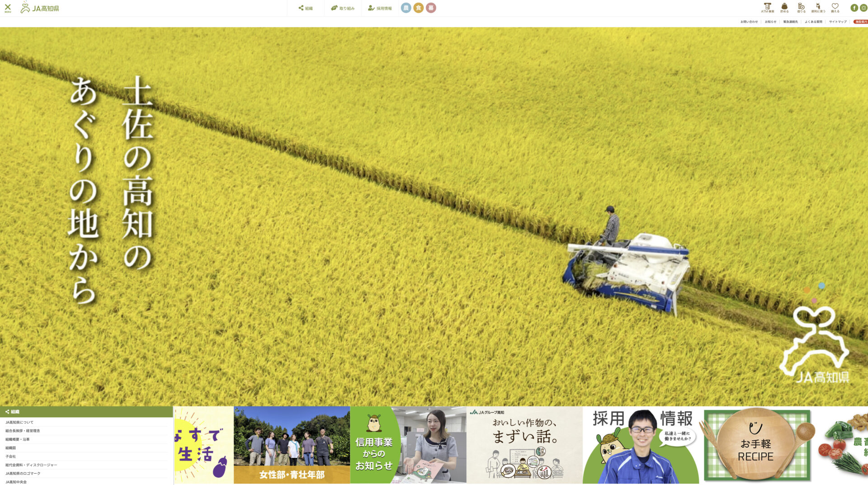Screen dimensions: 868x485
Task: Open the red 施設案内 button
Action: tap(860, 22)
